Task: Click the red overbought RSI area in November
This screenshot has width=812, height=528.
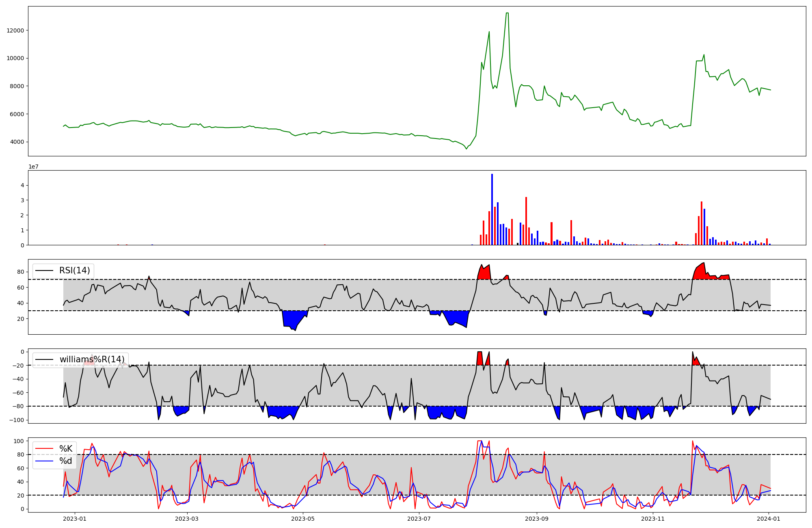Action: coord(700,272)
